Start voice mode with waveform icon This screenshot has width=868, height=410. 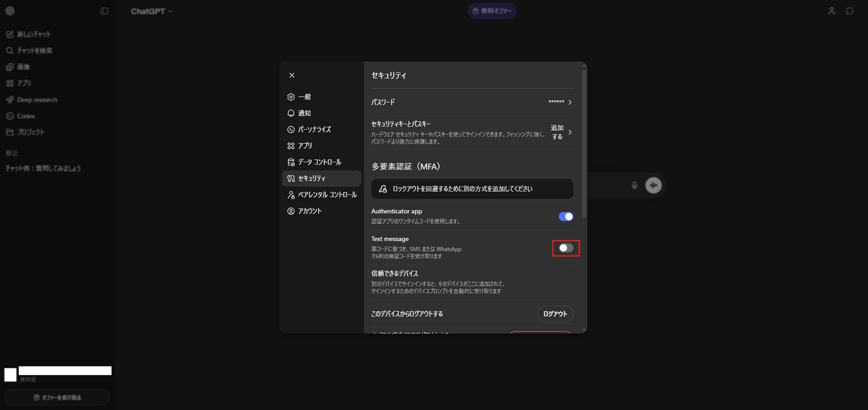(653, 185)
